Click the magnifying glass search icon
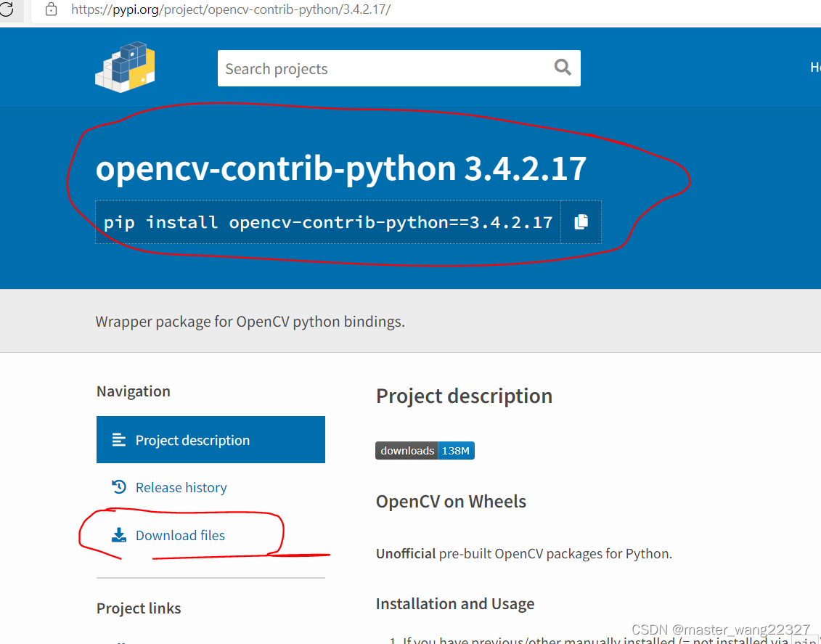 click(x=563, y=67)
